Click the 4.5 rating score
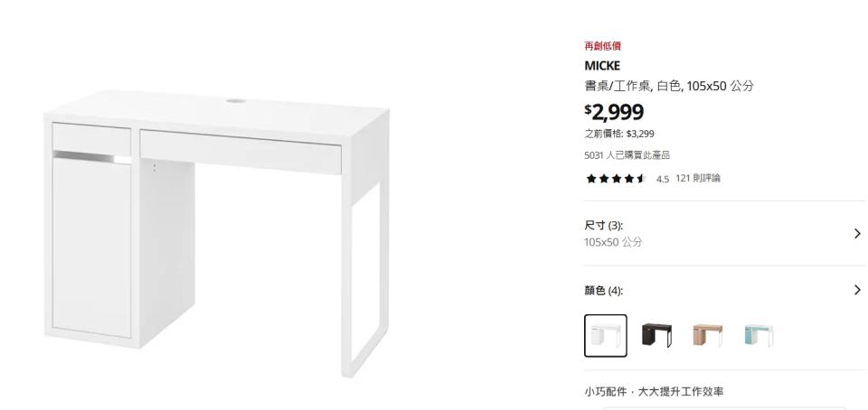Screen dimensions: 868x410 point(663,179)
